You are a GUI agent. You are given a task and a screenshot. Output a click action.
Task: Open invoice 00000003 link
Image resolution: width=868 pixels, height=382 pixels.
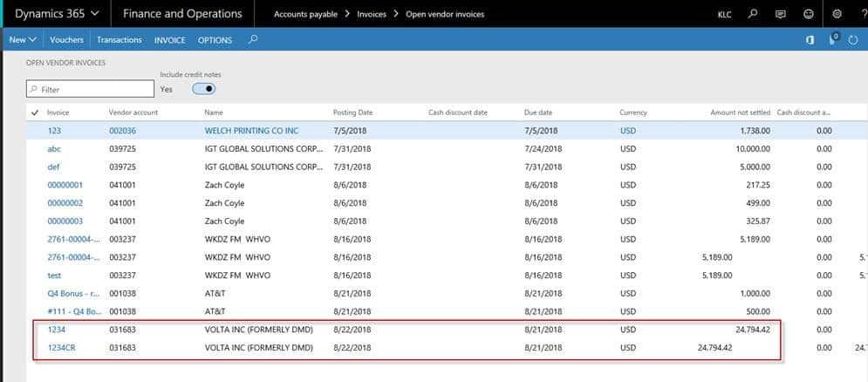click(65, 221)
